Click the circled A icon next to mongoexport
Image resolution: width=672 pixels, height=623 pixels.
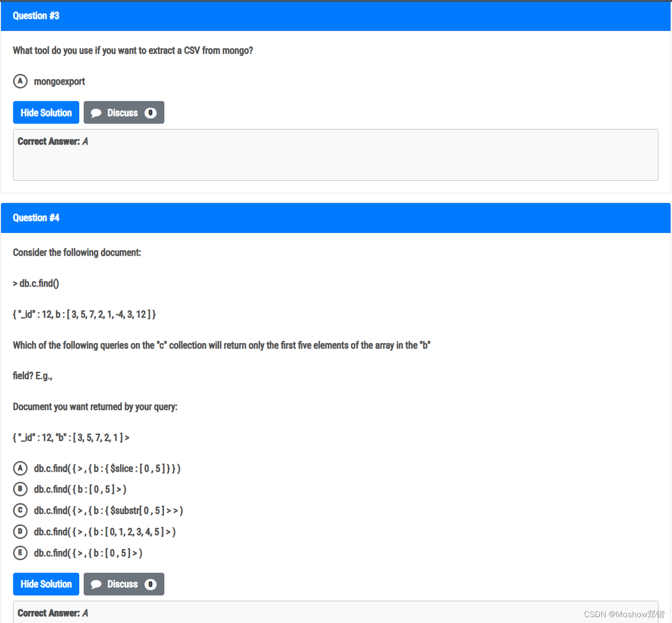click(x=20, y=81)
